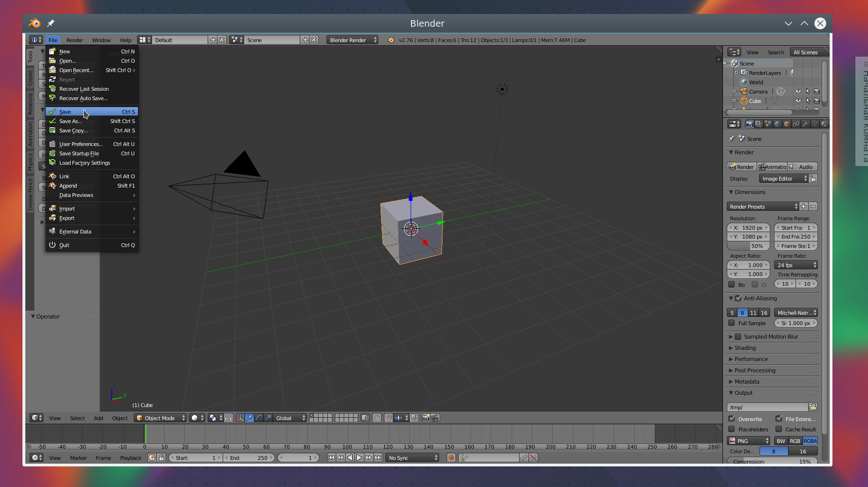
Task: Open the Render menu in top bar
Action: coord(74,40)
